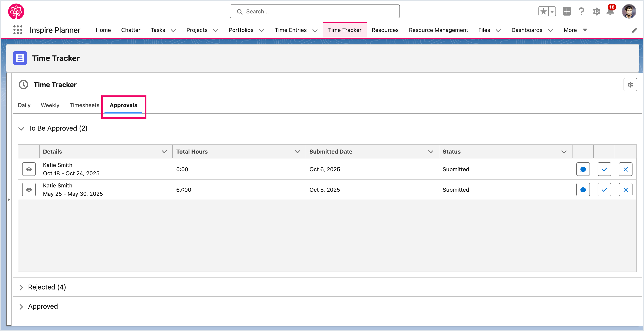Viewport: 644px width, 331px height.
Task: Preview the May 25 - May 30 timesheet
Action: click(x=29, y=190)
